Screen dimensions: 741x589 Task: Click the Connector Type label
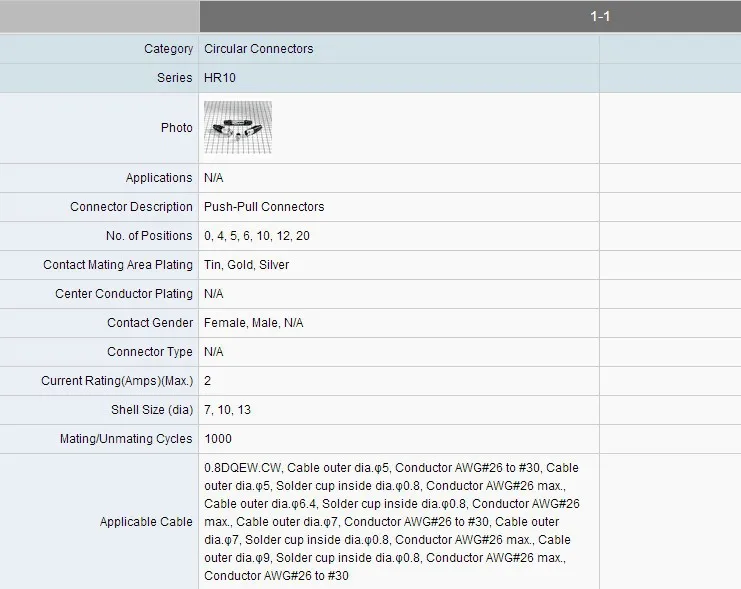150,352
